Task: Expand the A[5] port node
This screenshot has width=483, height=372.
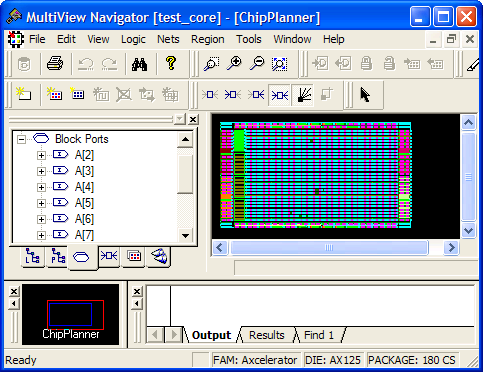Action: [x=41, y=203]
